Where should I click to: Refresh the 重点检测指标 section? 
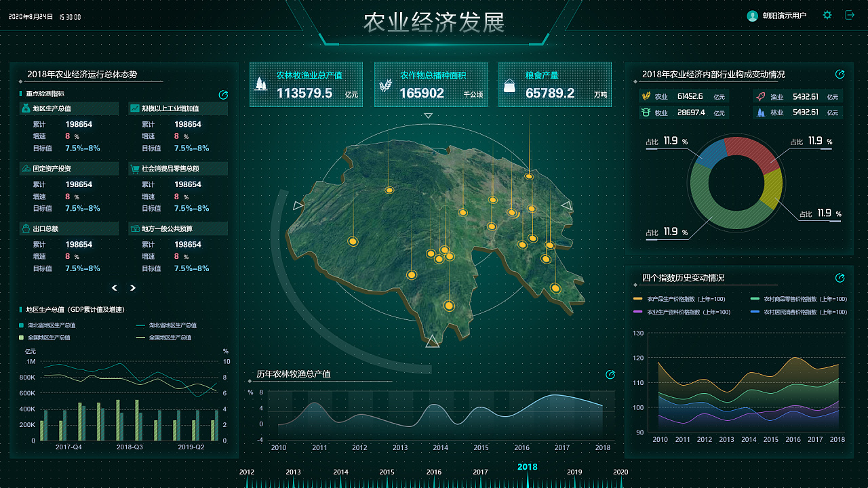click(223, 94)
